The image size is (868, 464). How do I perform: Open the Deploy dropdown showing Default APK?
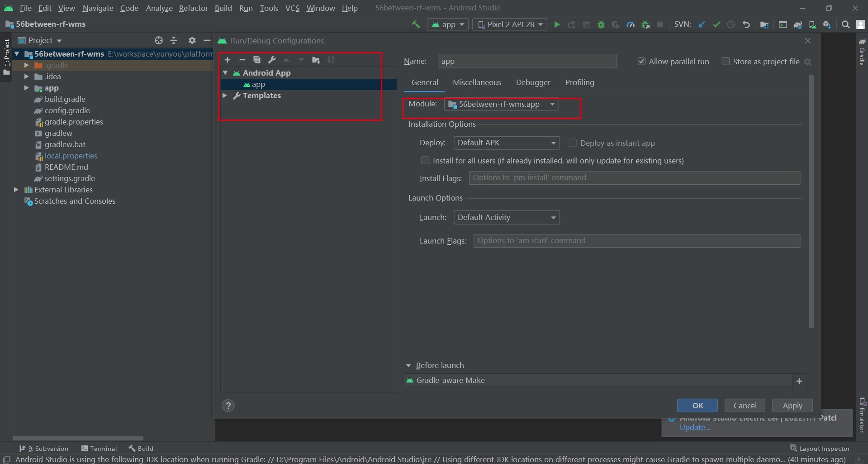[x=507, y=143]
